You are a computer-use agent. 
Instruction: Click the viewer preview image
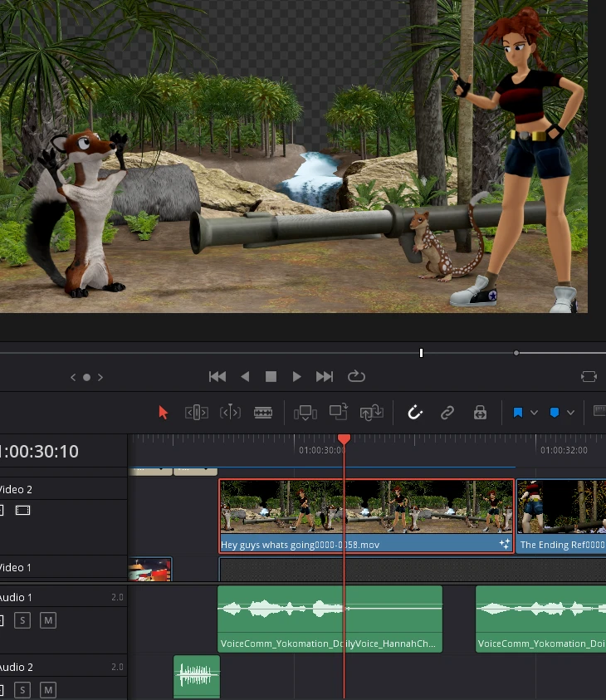coord(294,156)
